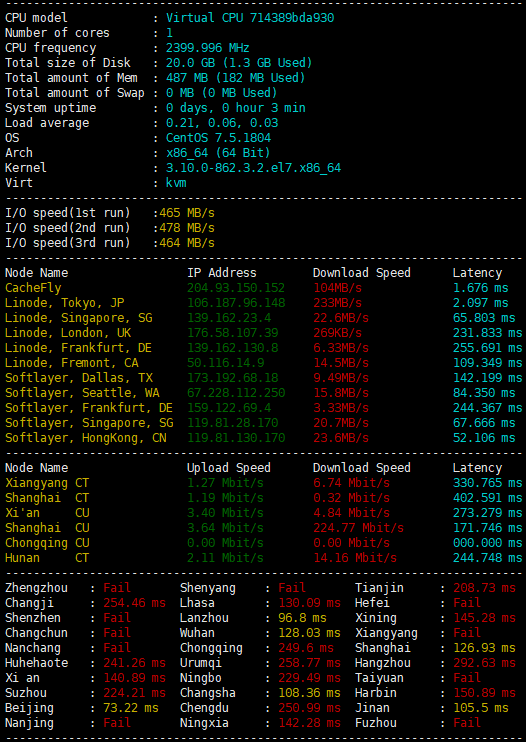Click the Softlayer Seattle IP 67.228.112.250
526x742 pixels.
click(x=236, y=393)
